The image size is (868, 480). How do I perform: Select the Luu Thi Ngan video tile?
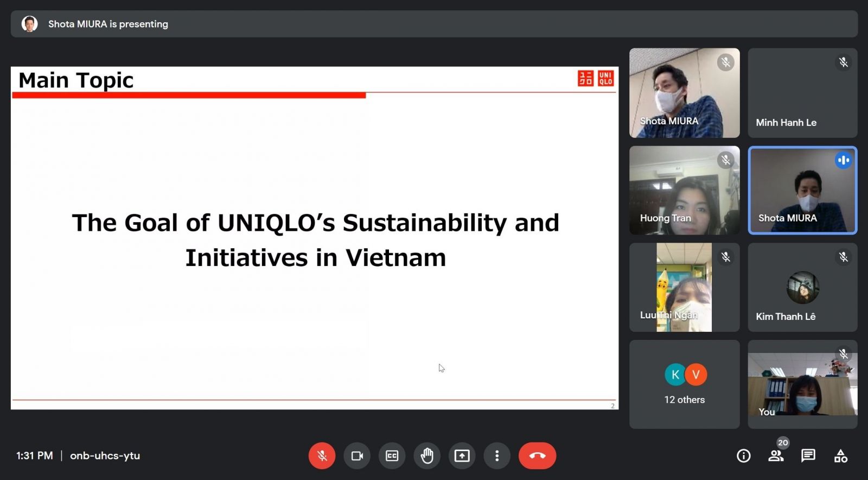tap(684, 287)
